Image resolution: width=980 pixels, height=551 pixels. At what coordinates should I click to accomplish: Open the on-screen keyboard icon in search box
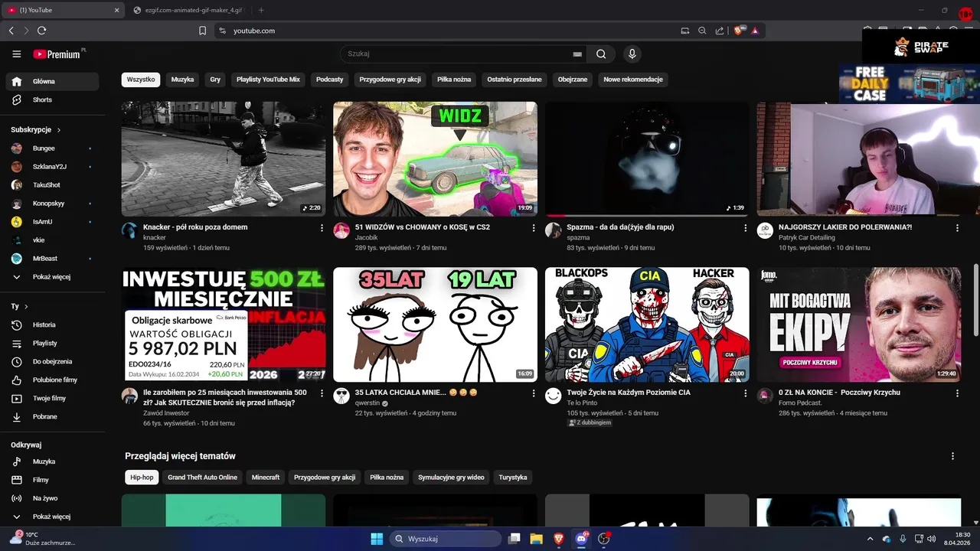[x=577, y=54]
